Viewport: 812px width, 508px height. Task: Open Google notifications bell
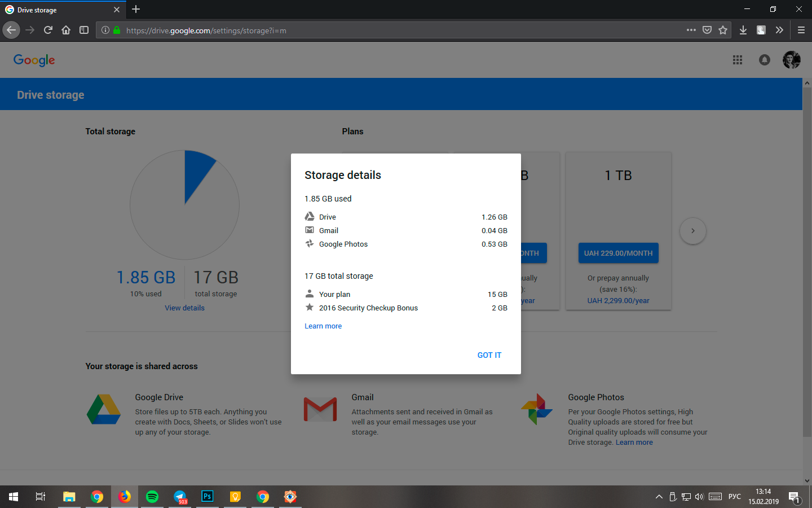point(765,60)
